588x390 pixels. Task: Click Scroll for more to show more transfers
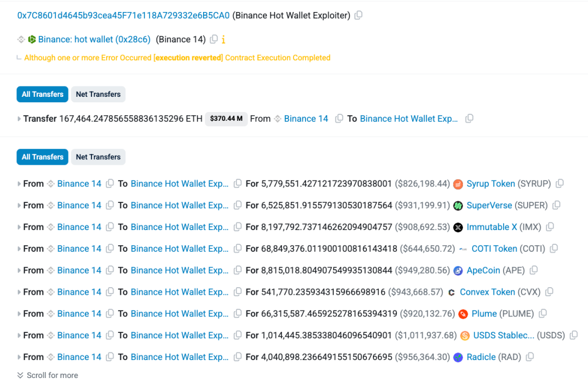point(47,375)
